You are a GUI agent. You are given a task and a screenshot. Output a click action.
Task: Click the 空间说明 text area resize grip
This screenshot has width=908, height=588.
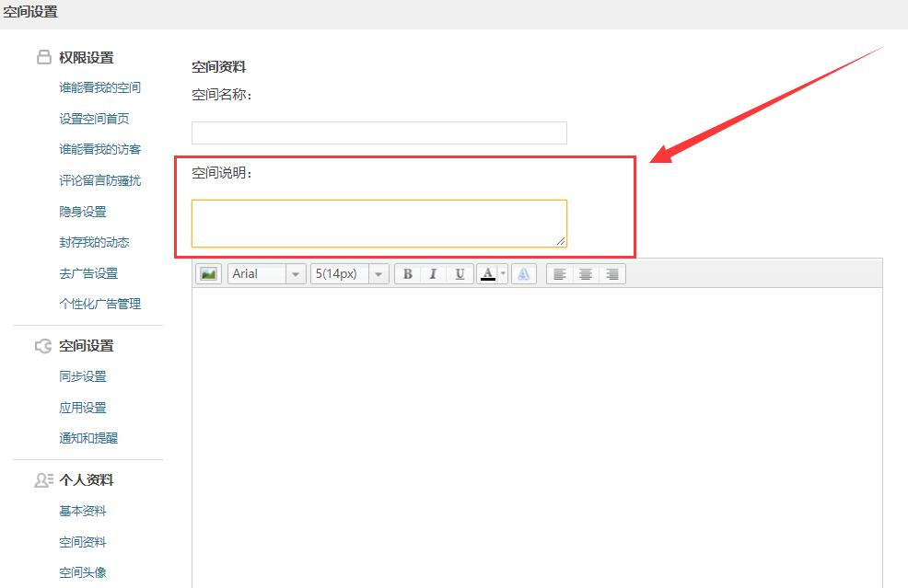click(561, 241)
